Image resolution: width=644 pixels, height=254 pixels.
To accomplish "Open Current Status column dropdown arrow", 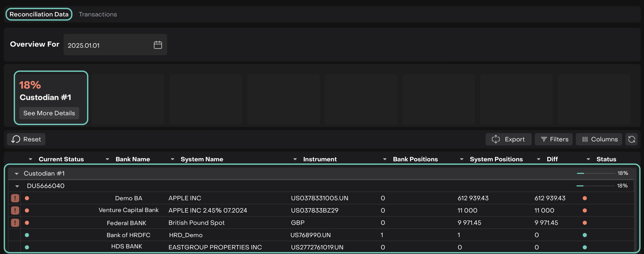I will point(31,159).
